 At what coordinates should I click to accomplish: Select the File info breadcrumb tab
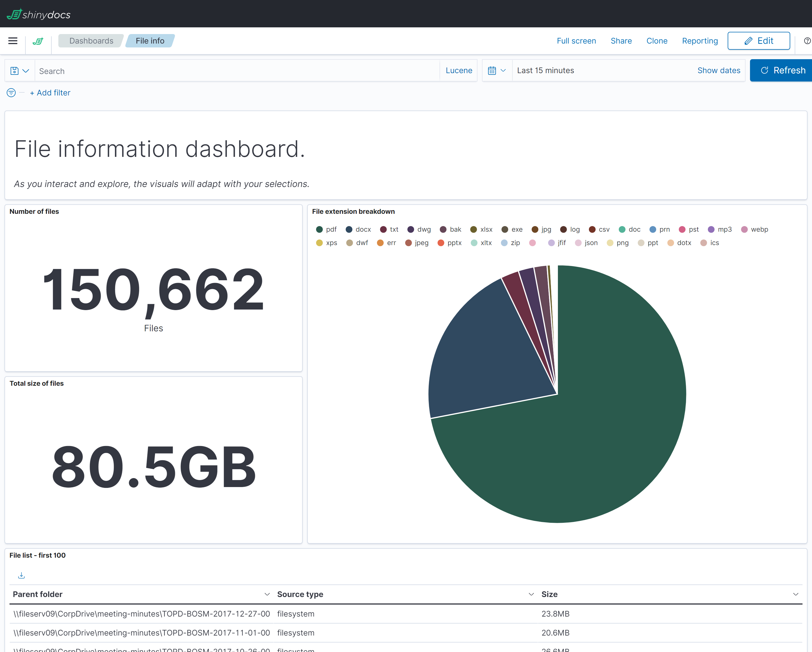[x=149, y=41]
